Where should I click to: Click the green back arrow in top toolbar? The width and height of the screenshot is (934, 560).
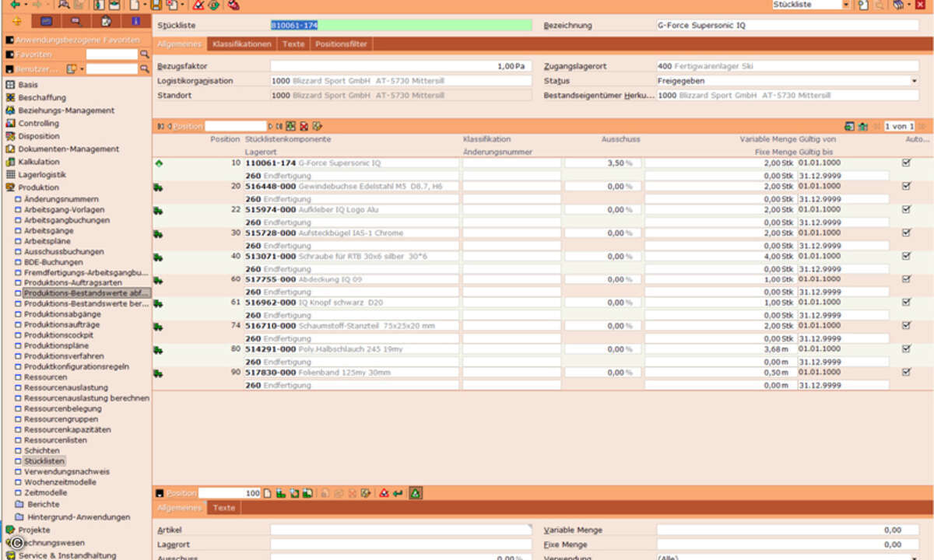pyautogui.click(x=15, y=5)
